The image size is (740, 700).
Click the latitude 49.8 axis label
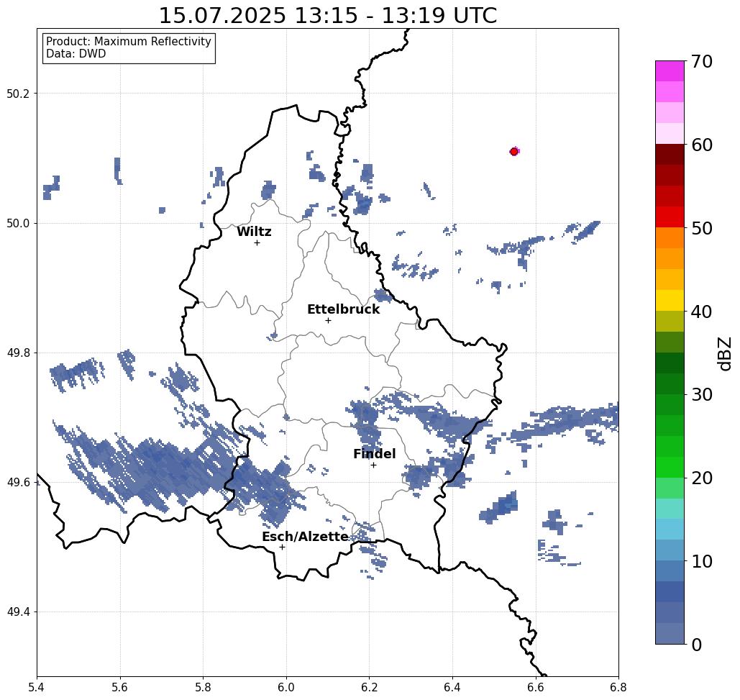(x=18, y=353)
